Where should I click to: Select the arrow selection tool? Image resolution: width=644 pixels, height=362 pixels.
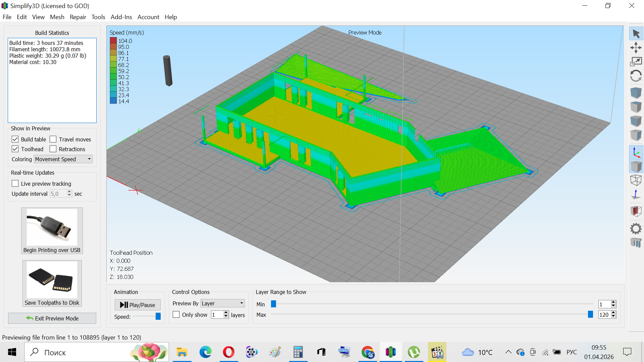point(636,34)
